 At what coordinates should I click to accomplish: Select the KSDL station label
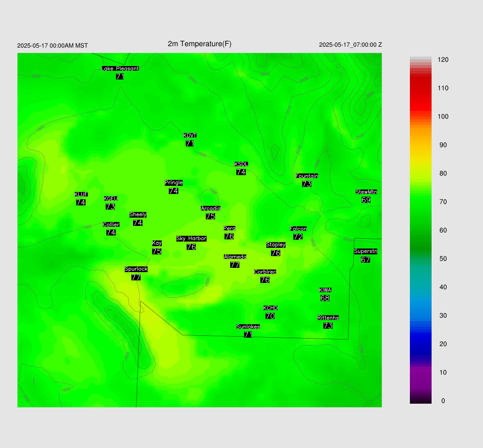(x=241, y=164)
